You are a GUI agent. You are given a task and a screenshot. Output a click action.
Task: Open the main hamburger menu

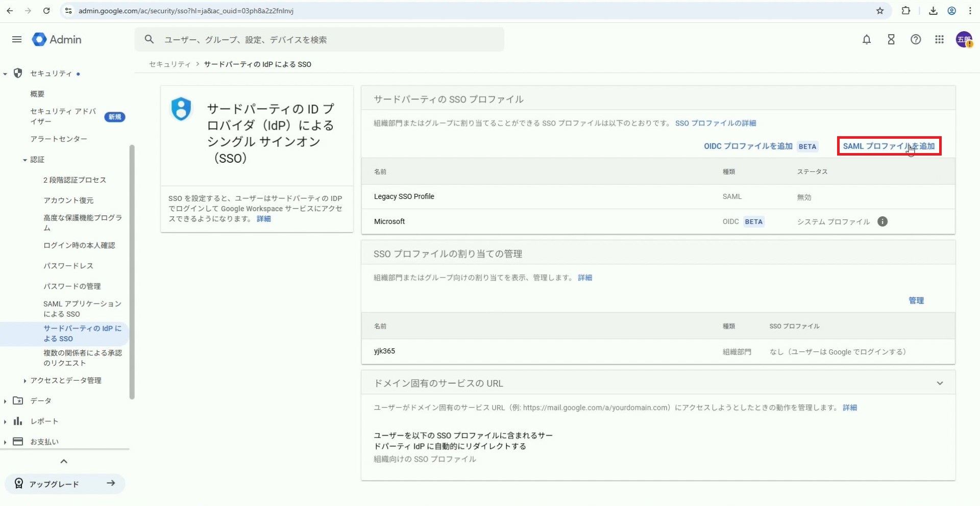tap(17, 39)
